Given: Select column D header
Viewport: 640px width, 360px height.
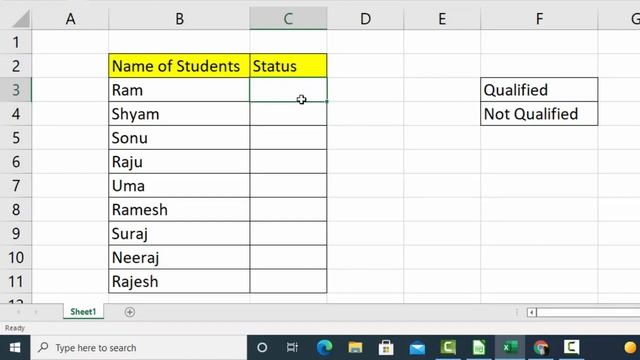Looking at the screenshot, I should (x=365, y=19).
